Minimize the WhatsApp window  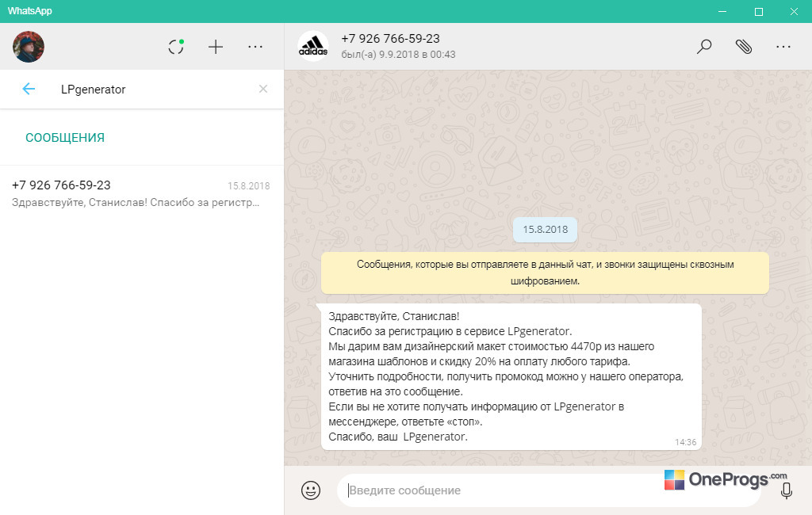click(722, 11)
